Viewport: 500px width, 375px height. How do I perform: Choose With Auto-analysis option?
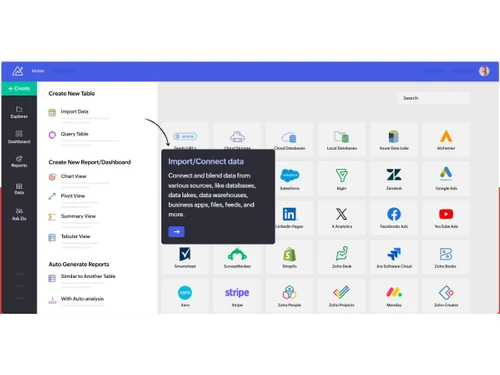point(82,299)
